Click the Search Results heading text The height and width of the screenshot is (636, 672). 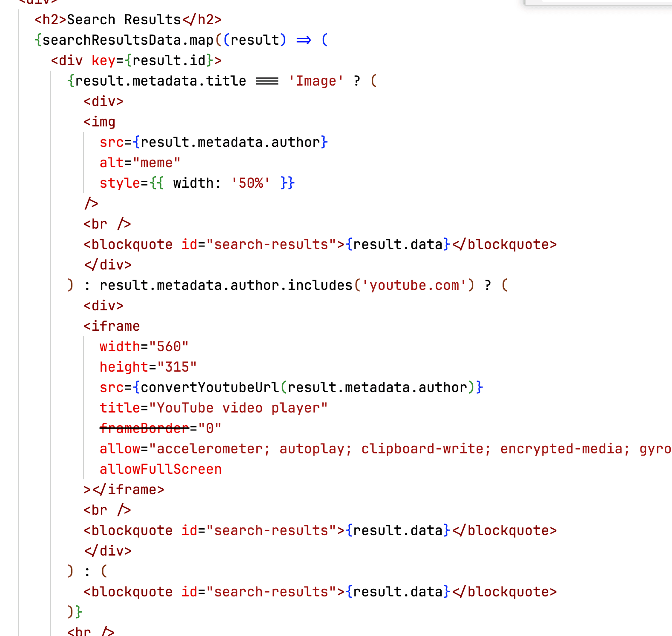click(x=124, y=20)
